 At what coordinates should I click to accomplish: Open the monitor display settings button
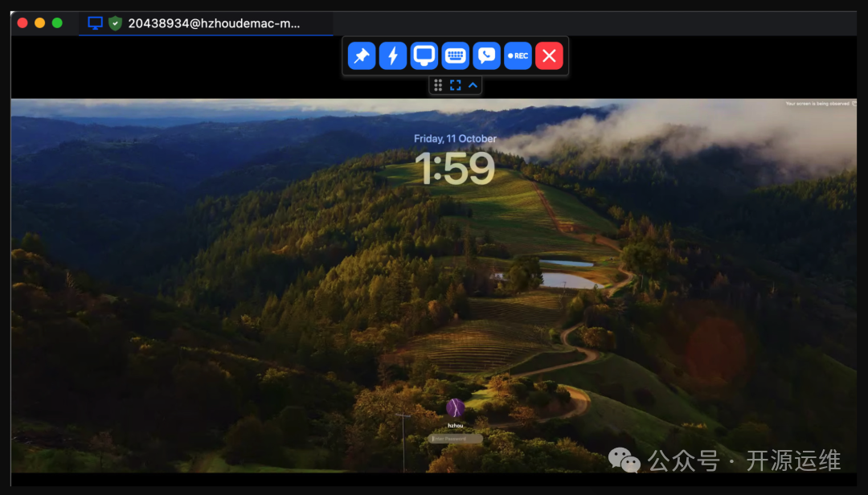[424, 55]
